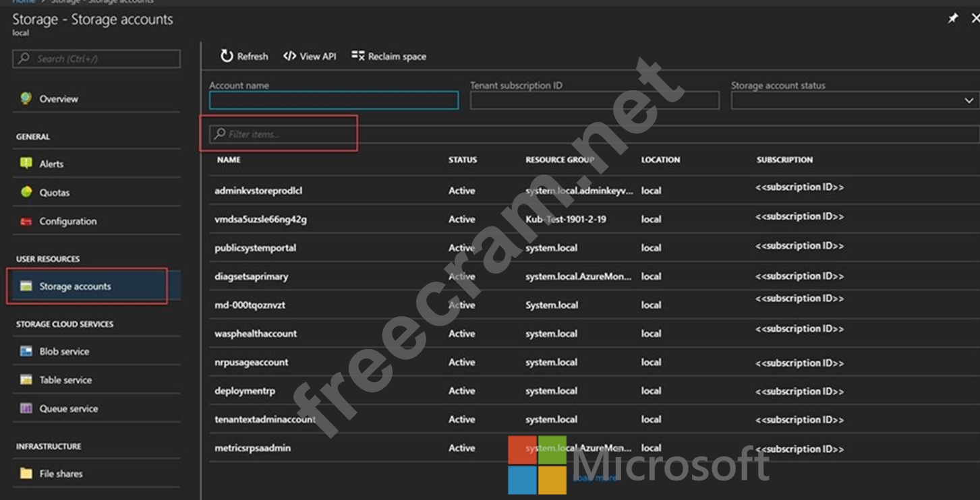Click System.local resource group of md-000tqoznvzt

click(x=552, y=305)
